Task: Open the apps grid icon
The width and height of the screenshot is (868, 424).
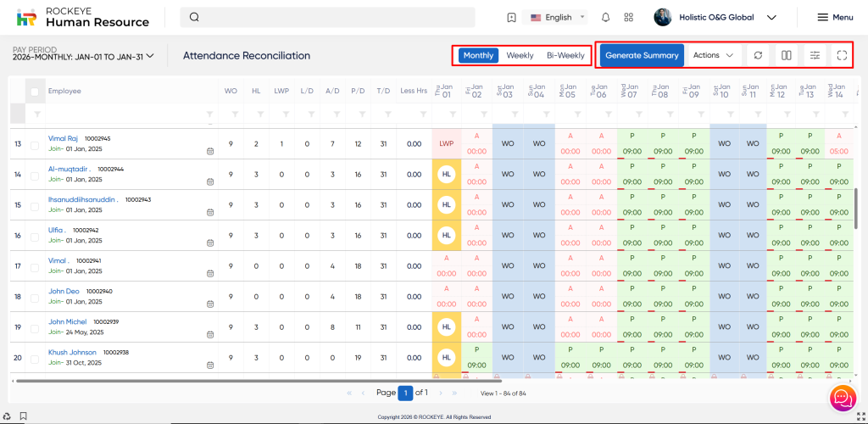Action: pyautogui.click(x=628, y=17)
